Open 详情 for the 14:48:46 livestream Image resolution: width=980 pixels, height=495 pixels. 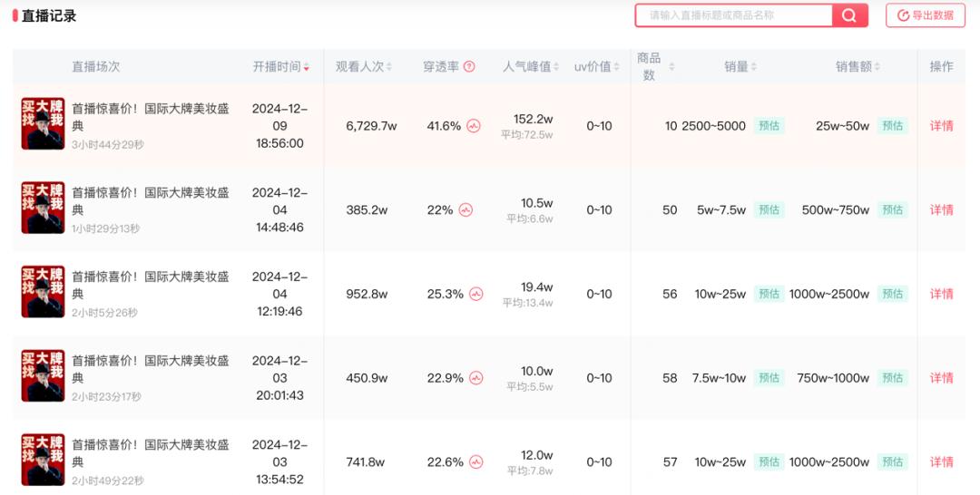(941, 210)
